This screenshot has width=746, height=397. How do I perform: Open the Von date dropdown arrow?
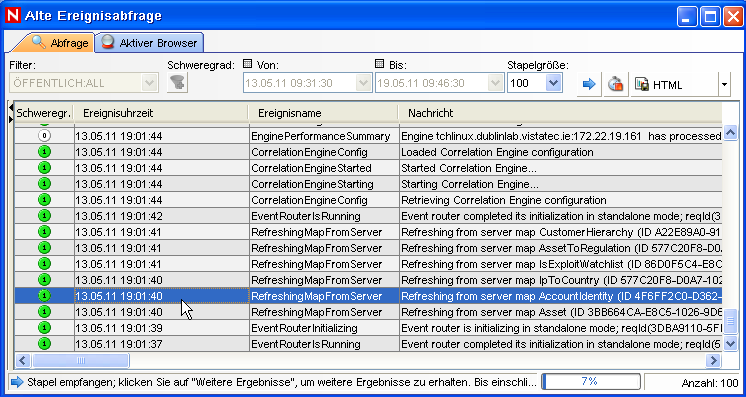coord(364,83)
